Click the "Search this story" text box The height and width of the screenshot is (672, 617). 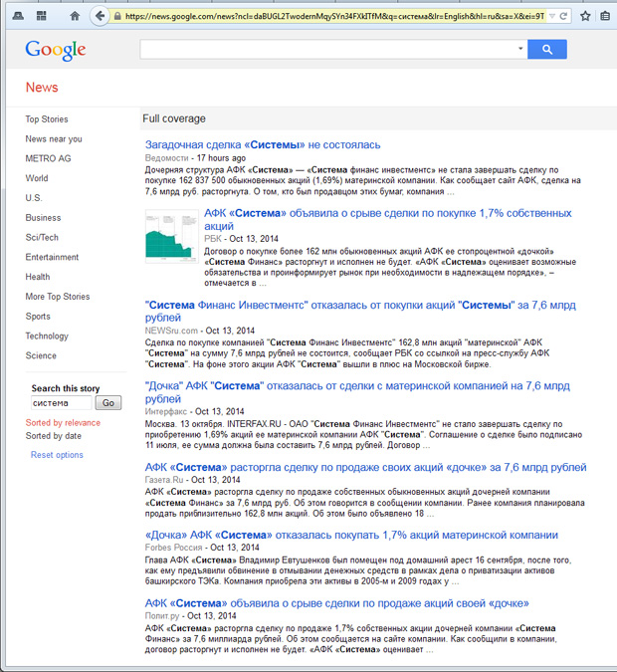62,403
